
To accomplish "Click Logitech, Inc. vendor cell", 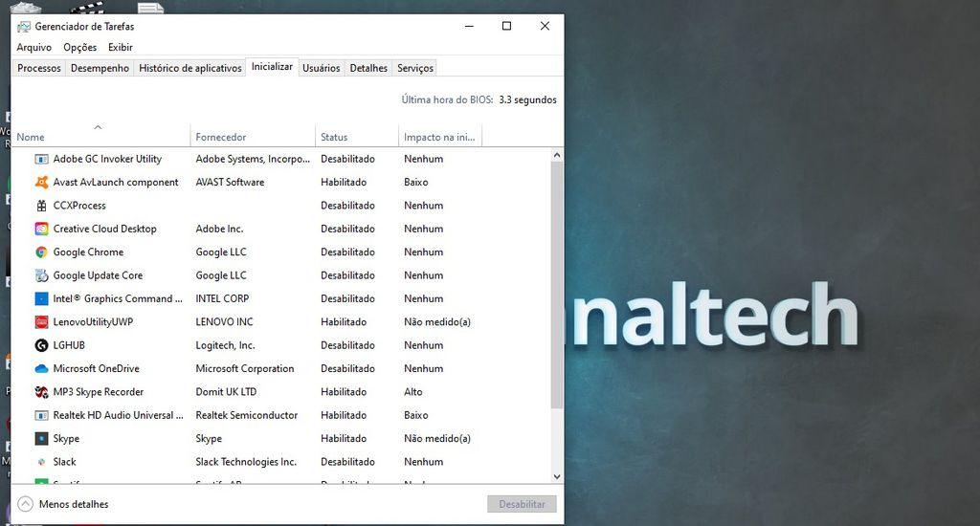I will [x=225, y=345].
